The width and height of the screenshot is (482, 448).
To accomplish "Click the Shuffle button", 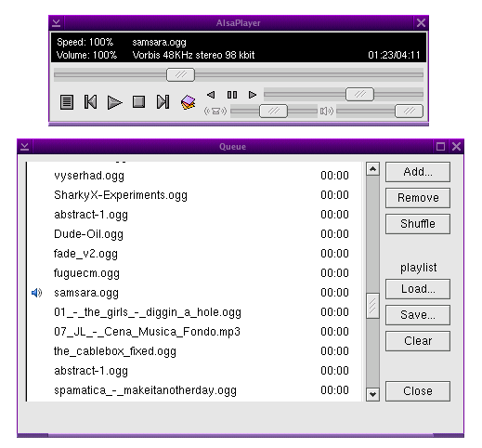I will coord(418,224).
